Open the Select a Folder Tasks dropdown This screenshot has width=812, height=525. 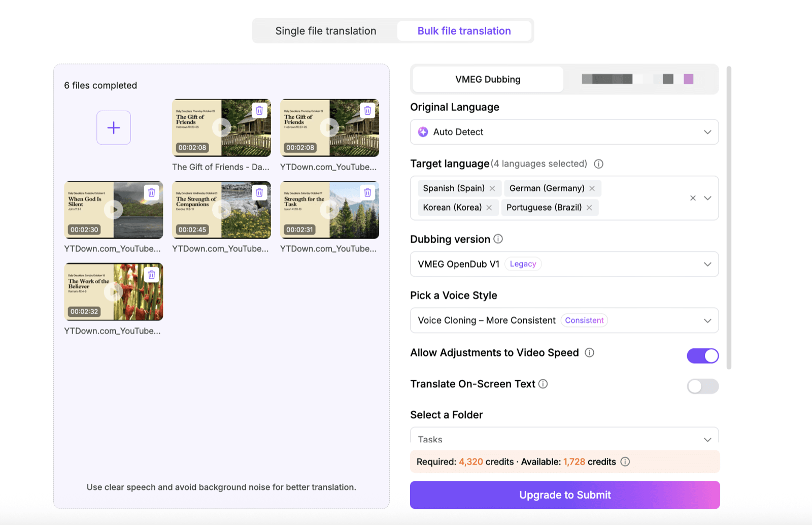pyautogui.click(x=564, y=436)
